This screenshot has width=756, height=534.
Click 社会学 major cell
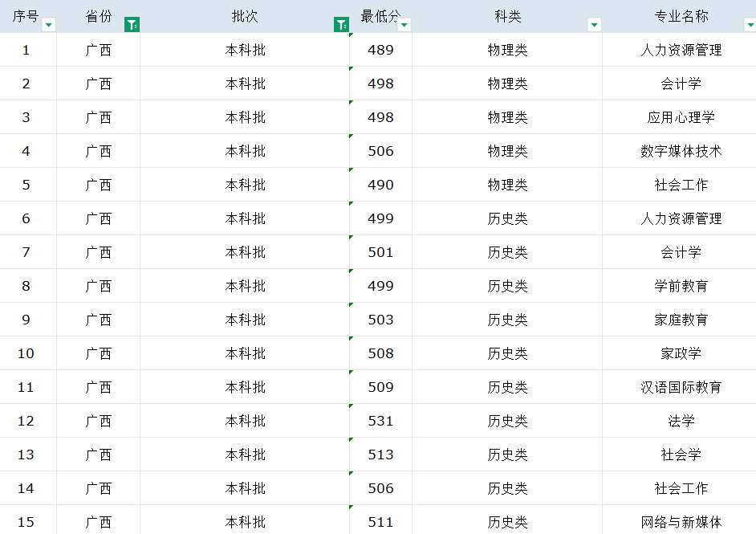[x=681, y=455]
